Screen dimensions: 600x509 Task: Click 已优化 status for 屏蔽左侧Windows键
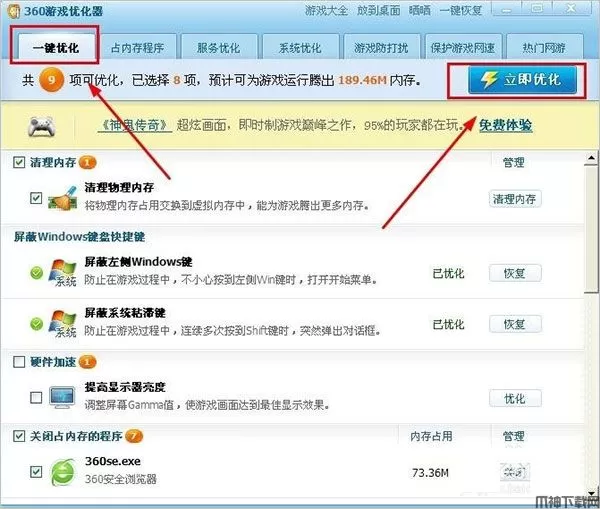tap(448, 273)
